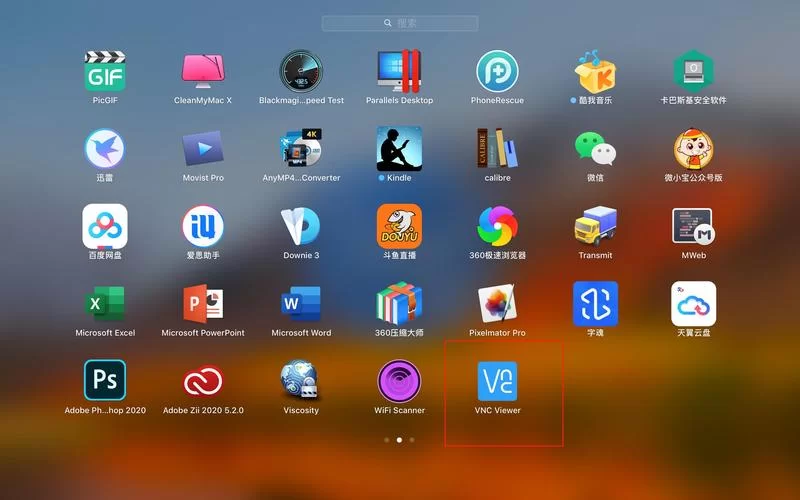Launch CleanMyMac X

pyautogui.click(x=203, y=71)
